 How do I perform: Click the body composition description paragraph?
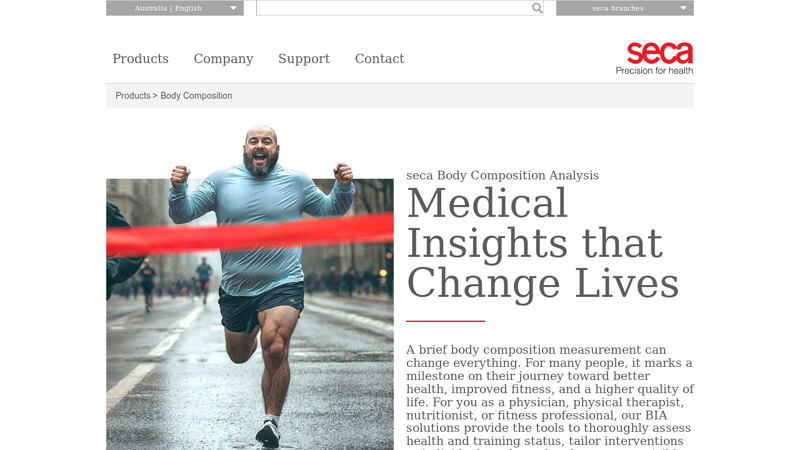tap(550, 397)
